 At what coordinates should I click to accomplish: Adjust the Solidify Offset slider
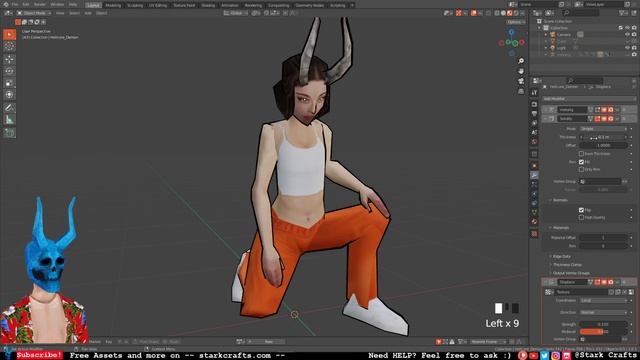click(603, 145)
